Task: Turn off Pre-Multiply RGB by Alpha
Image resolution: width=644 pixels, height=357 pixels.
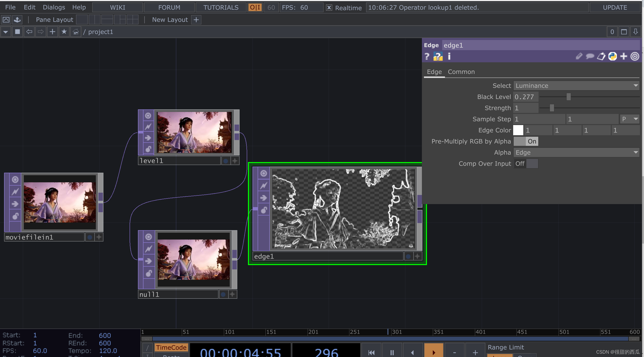Action: tap(526, 141)
